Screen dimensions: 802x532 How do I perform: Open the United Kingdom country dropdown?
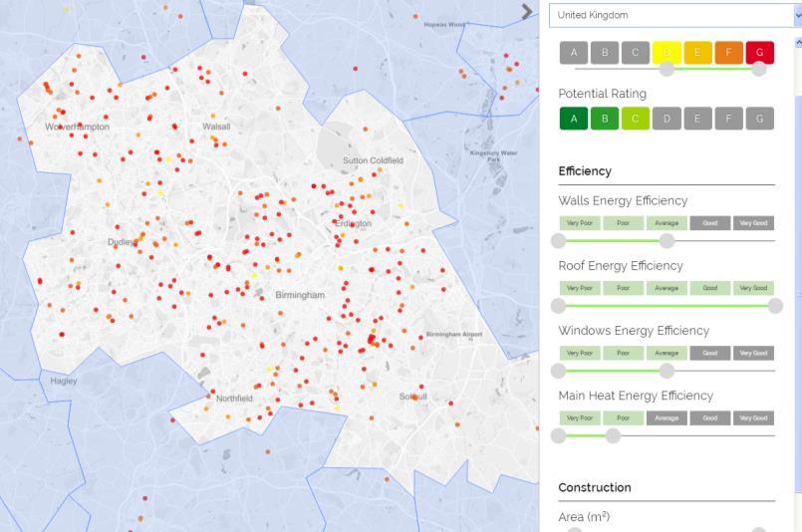[675, 15]
